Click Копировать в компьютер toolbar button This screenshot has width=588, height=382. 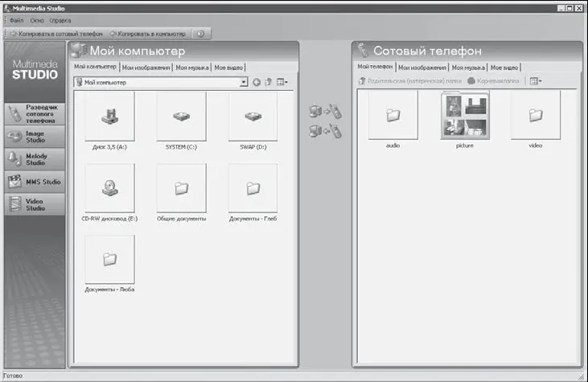[x=148, y=34]
